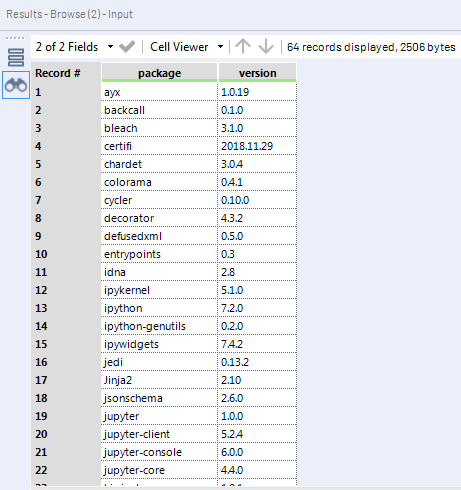Select the certifi package cell

(159, 146)
